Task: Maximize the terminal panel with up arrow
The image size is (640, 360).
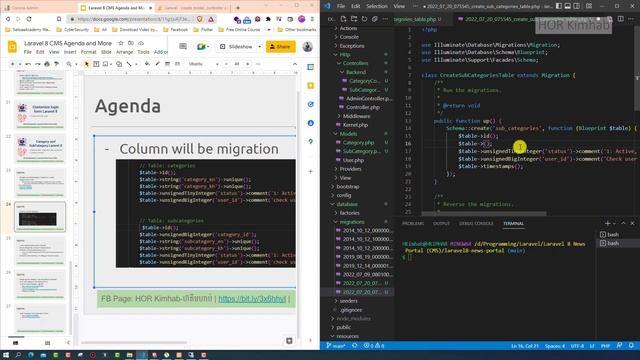Action: click(623, 223)
